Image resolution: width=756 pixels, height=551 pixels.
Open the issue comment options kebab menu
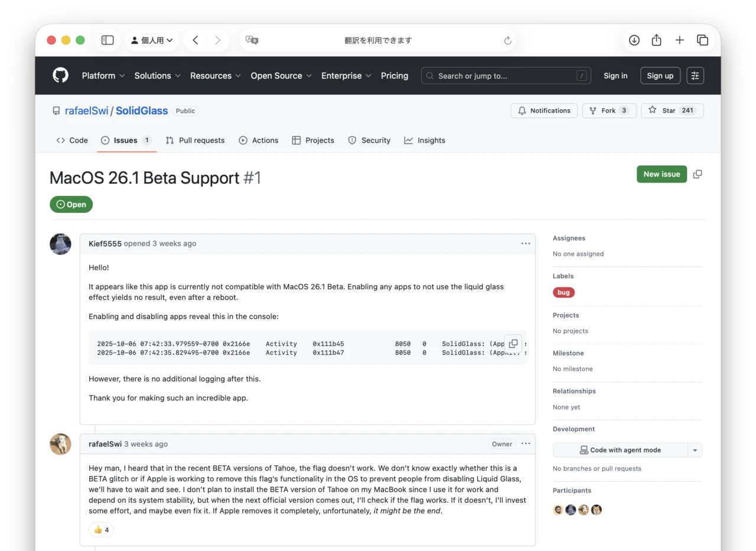point(526,243)
